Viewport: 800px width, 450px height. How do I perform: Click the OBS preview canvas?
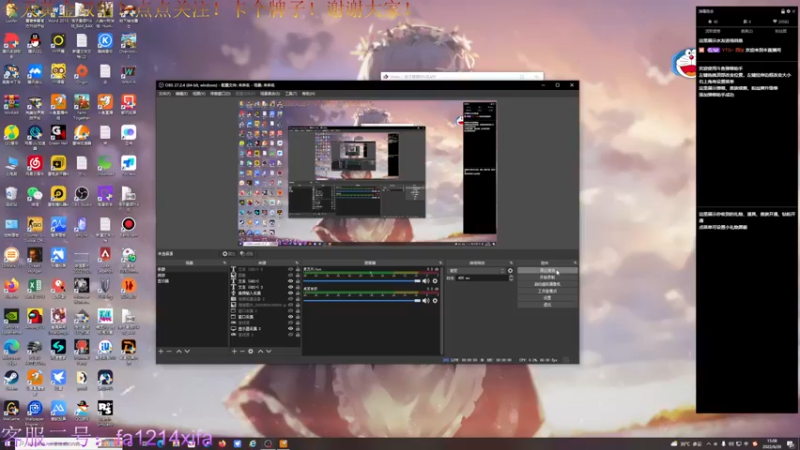[x=367, y=173]
